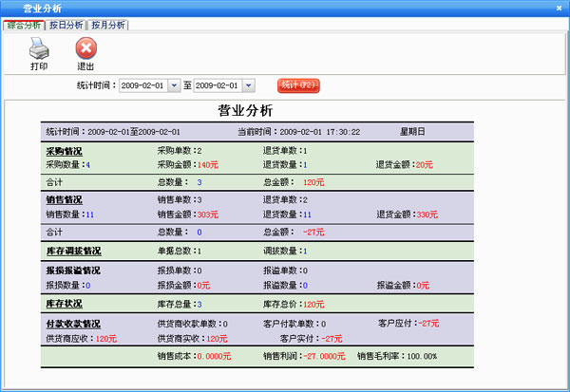The image size is (570, 392).
Task: Select the 按月分析 tab
Action: click(107, 25)
